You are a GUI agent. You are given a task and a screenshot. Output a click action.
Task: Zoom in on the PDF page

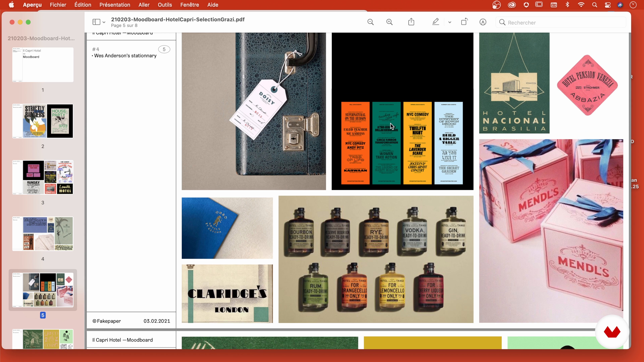coord(389,22)
